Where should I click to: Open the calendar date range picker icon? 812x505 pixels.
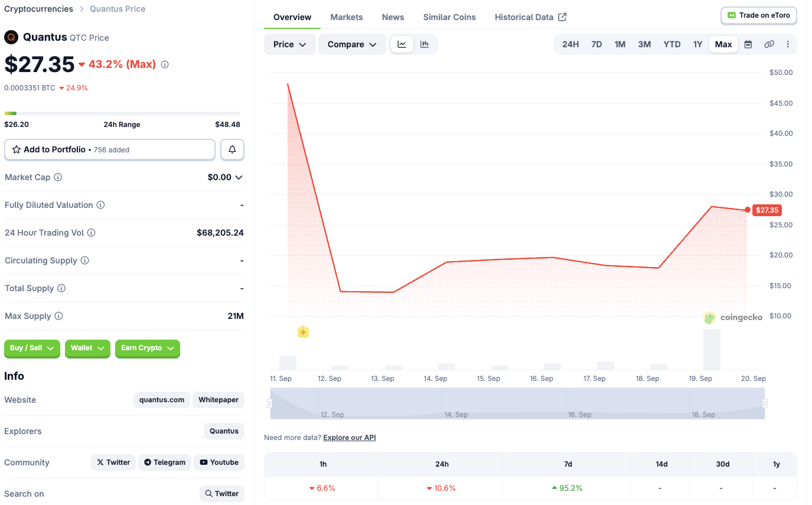click(x=748, y=44)
